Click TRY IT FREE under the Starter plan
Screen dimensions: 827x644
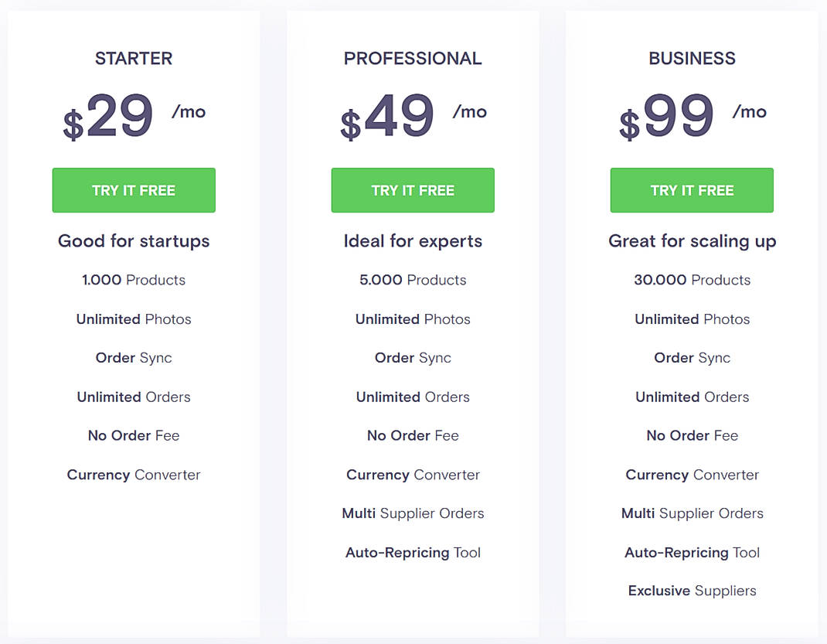[x=133, y=190]
